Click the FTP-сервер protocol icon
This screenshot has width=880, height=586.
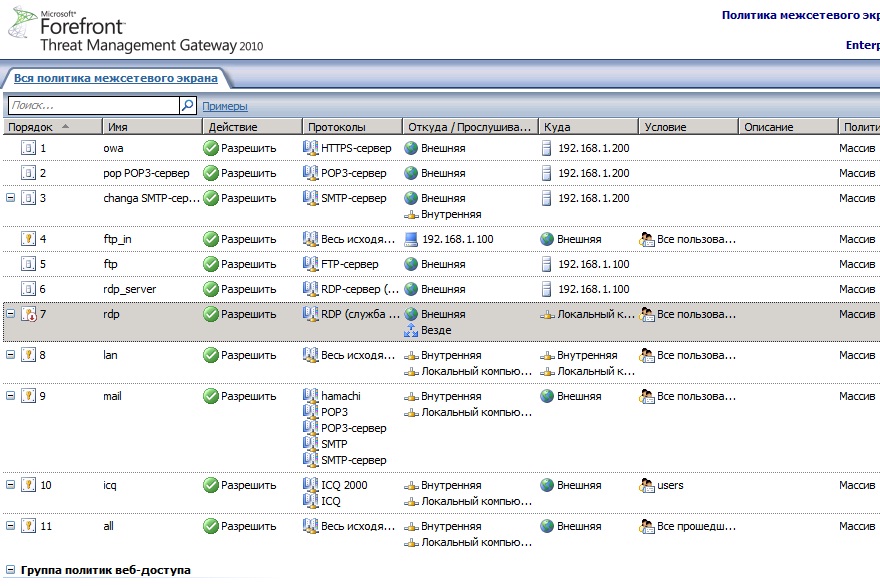point(310,263)
